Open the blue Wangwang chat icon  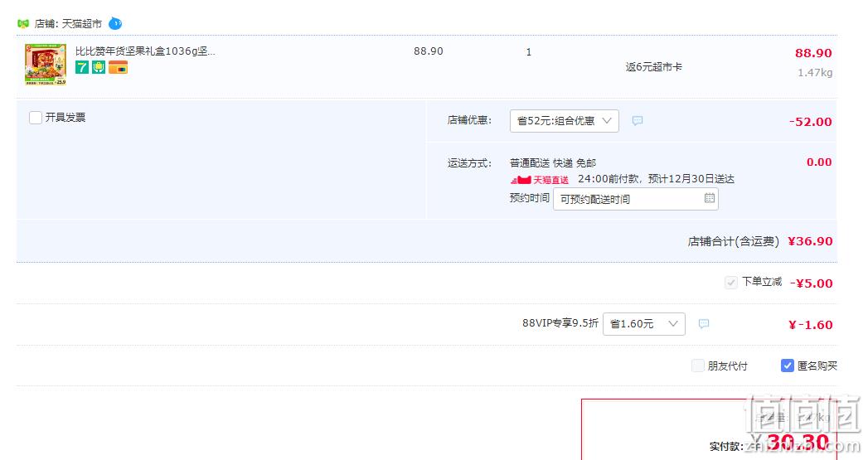pyautogui.click(x=114, y=24)
